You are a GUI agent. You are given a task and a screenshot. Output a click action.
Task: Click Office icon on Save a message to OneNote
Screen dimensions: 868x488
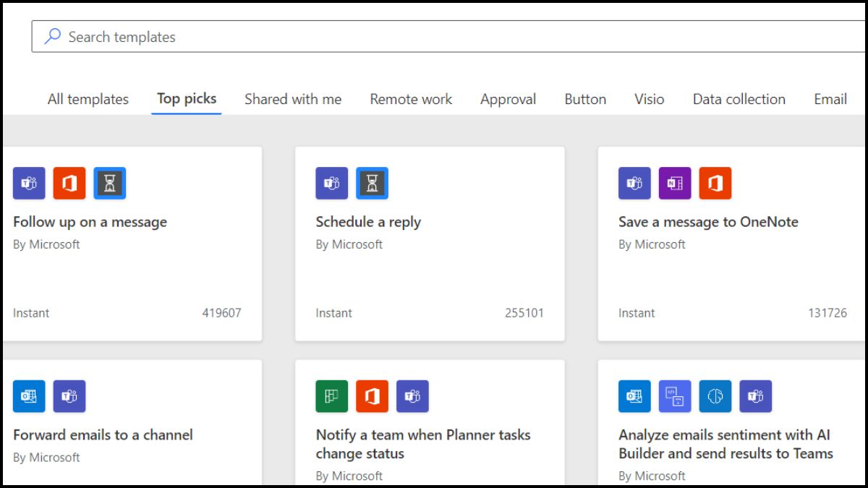715,183
